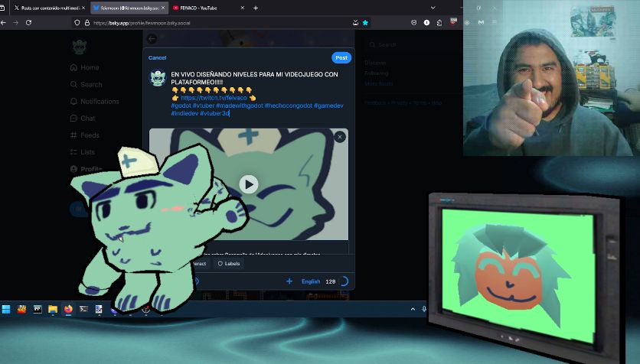
Task: Reload the current page
Action: (x=28, y=23)
